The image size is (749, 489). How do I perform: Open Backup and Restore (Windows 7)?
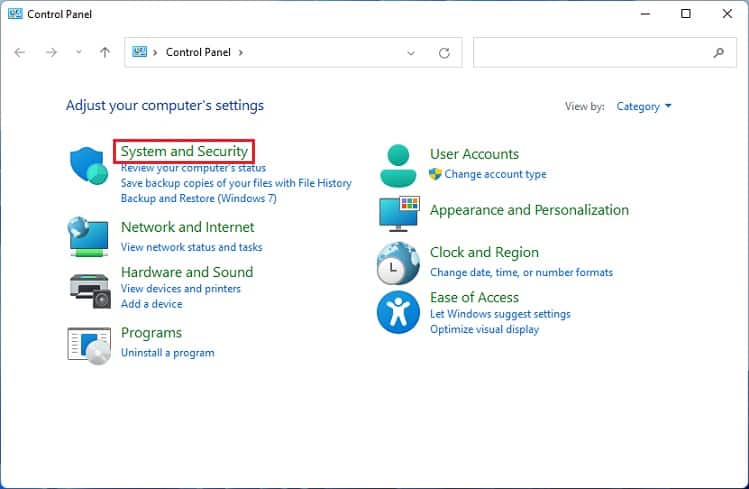point(199,199)
